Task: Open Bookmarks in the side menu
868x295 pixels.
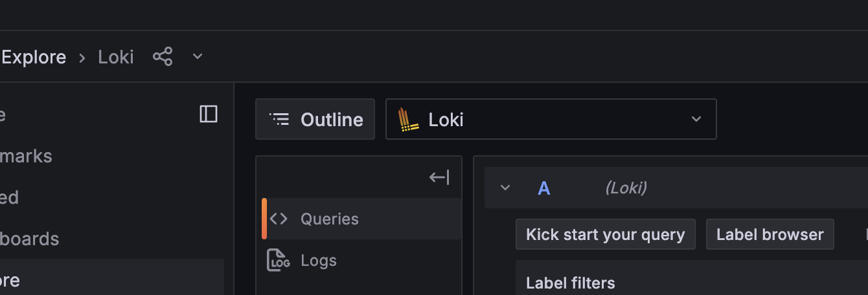Action: (x=26, y=156)
